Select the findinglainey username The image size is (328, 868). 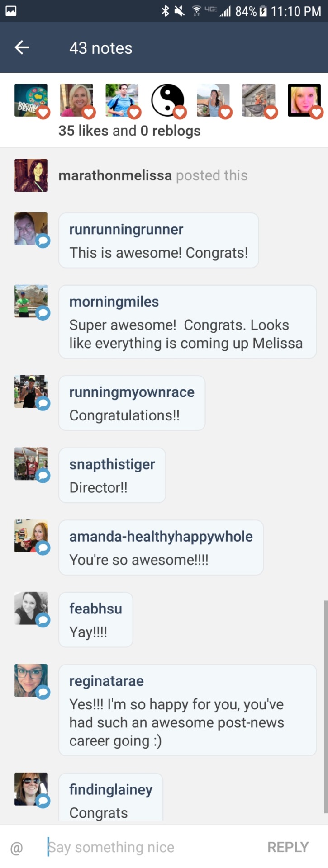pos(111,790)
